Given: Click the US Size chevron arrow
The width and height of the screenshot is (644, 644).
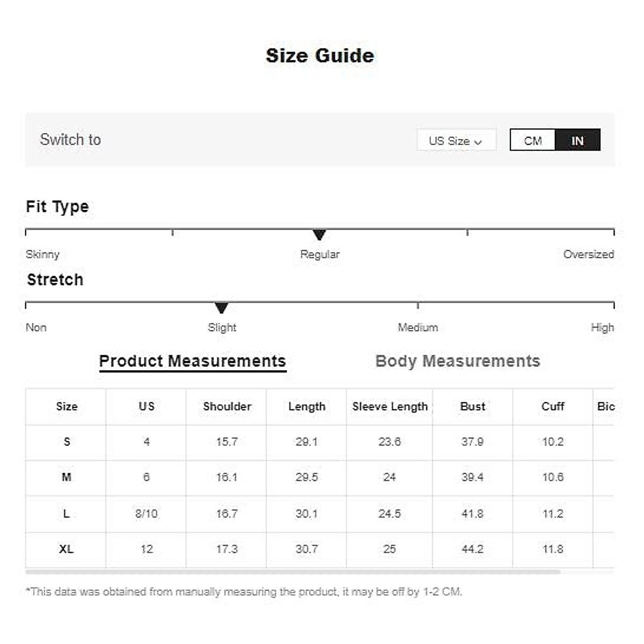Looking at the screenshot, I should [x=478, y=142].
